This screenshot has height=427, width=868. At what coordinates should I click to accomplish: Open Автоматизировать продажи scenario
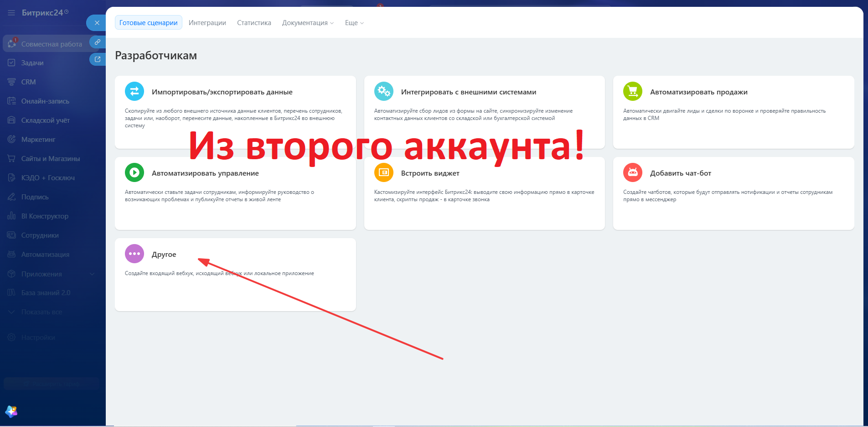coord(699,92)
